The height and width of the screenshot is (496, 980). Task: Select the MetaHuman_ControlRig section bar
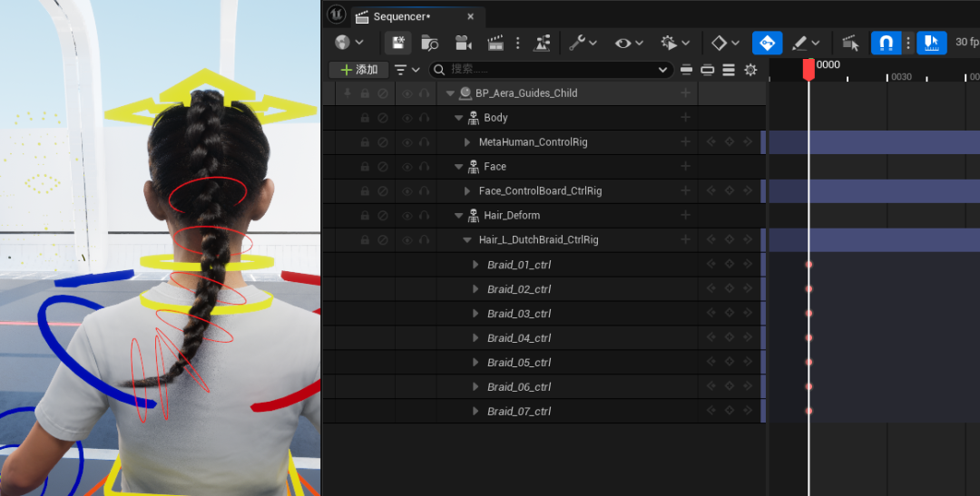tap(874, 142)
